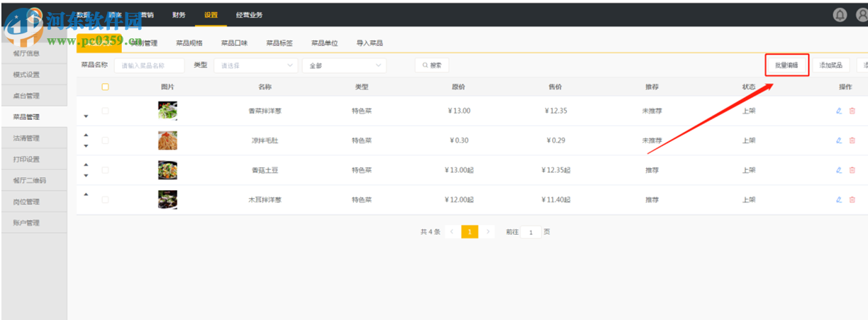The image size is (868, 320).
Task: Check the box for 香菇土豆 row
Action: (x=105, y=170)
